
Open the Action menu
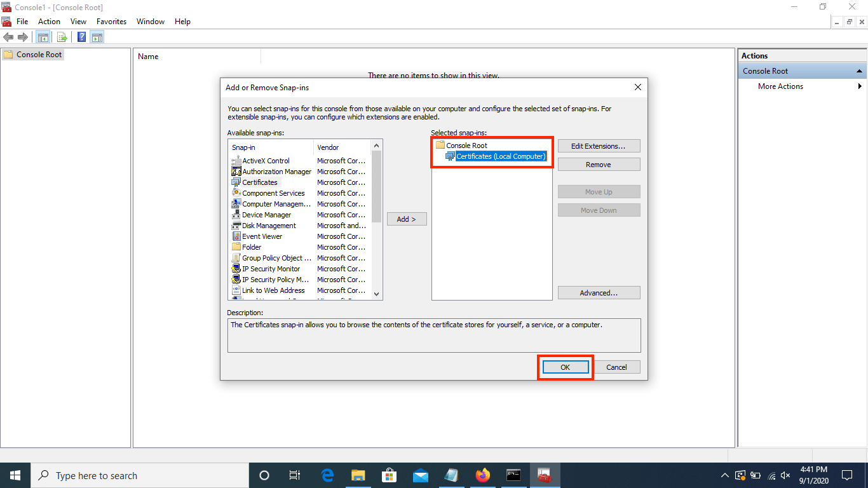point(49,22)
